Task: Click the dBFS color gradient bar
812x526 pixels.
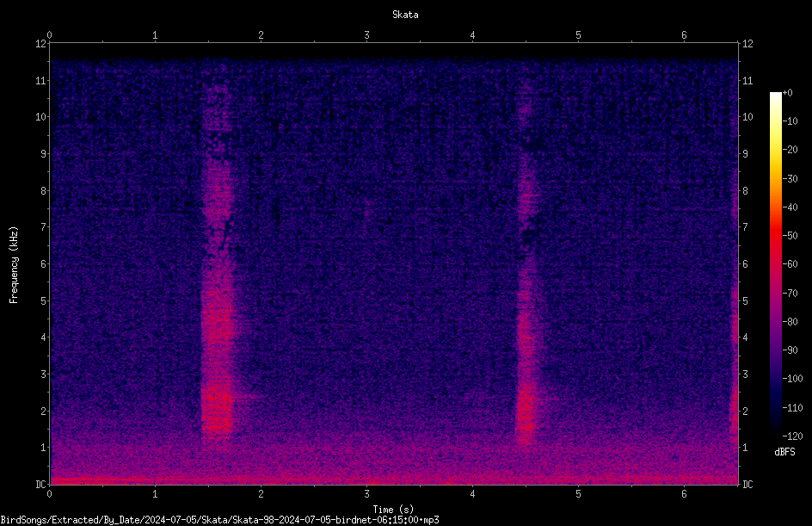Action: point(775,264)
